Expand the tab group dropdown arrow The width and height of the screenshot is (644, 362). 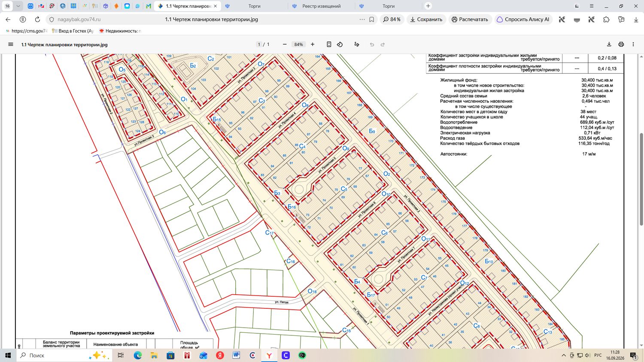pyautogui.click(x=18, y=6)
